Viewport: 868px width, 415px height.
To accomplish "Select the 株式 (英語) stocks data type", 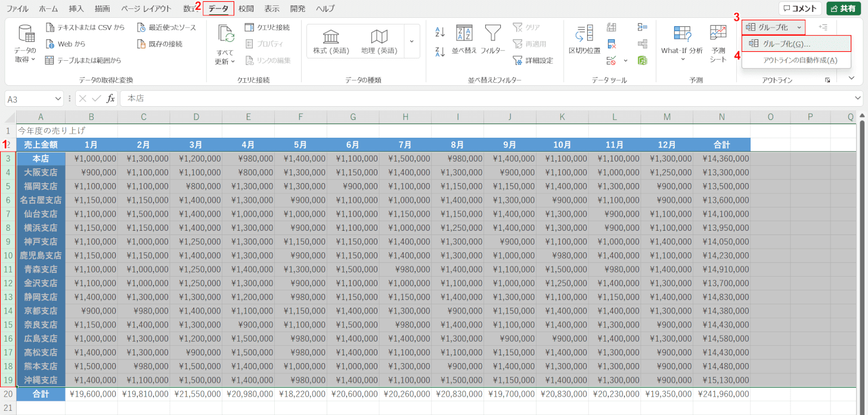I will coord(331,42).
